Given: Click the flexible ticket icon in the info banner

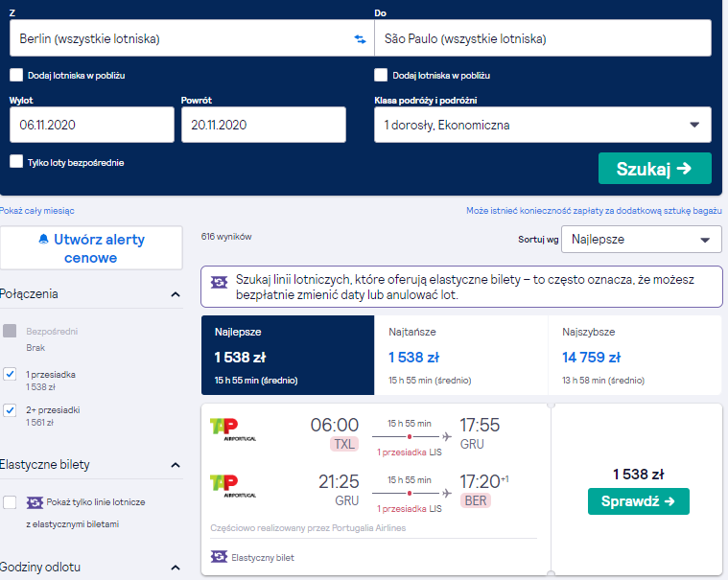Looking at the screenshot, I should [219, 282].
